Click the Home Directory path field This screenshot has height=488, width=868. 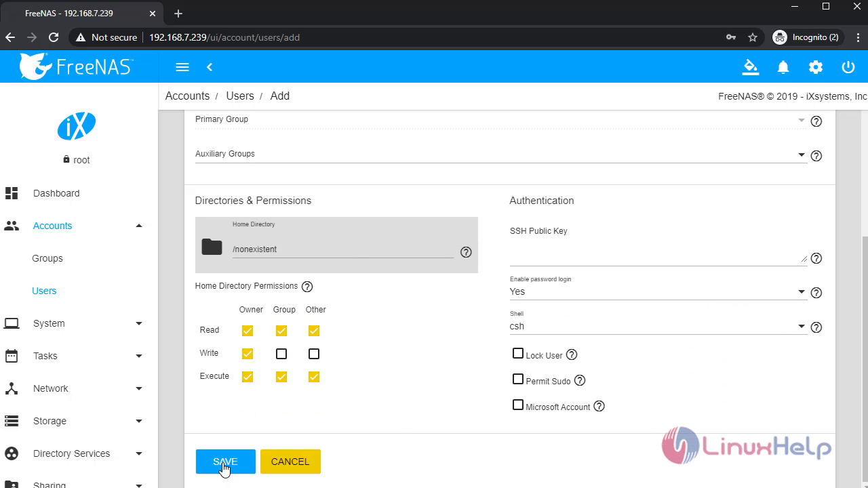coord(342,249)
